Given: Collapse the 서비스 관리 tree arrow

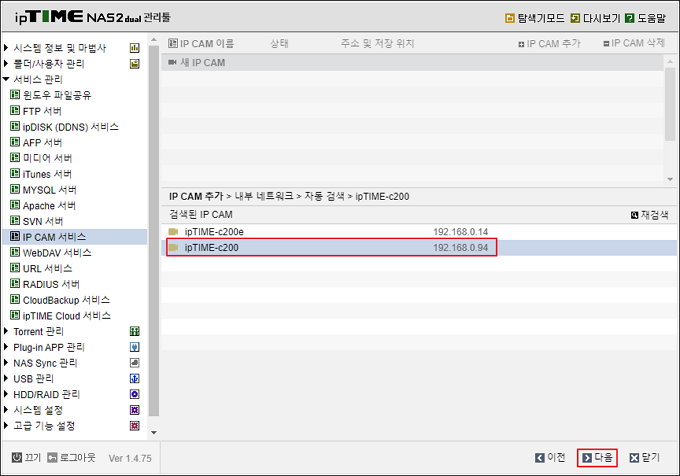Looking at the screenshot, I should coord(6,79).
